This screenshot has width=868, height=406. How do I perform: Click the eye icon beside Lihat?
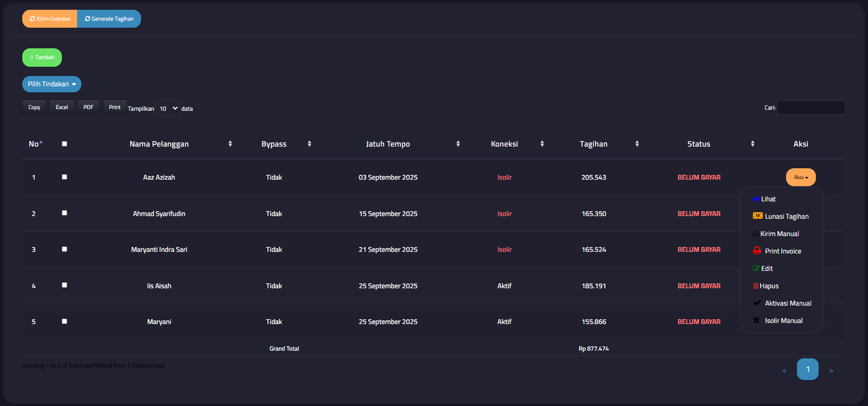(756, 199)
